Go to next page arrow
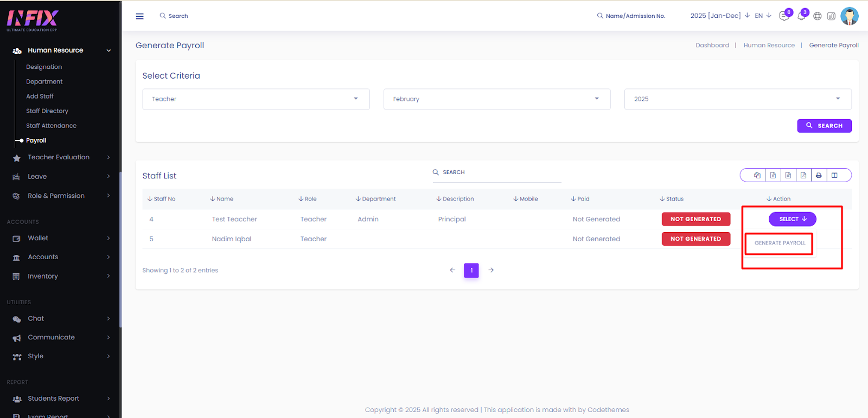This screenshot has height=418, width=868. (x=491, y=270)
